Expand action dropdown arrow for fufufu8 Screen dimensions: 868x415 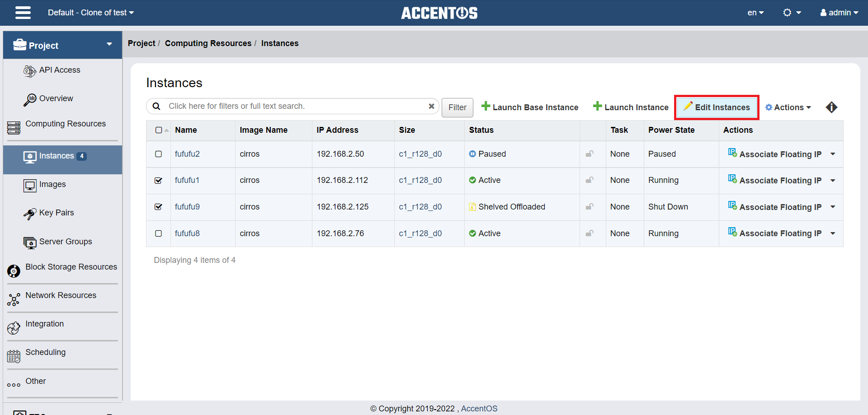(833, 233)
